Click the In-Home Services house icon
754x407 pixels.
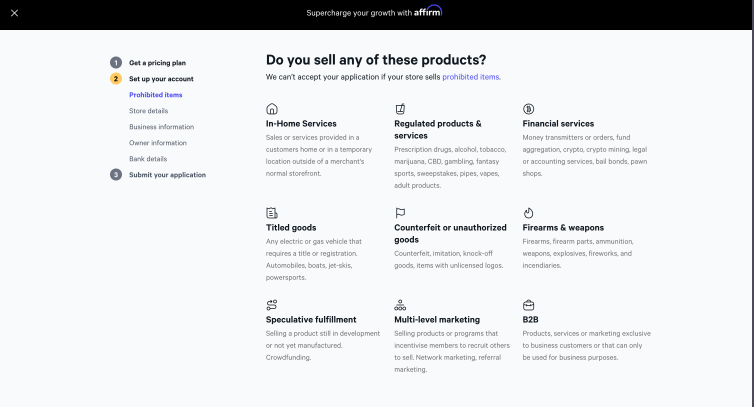272,109
